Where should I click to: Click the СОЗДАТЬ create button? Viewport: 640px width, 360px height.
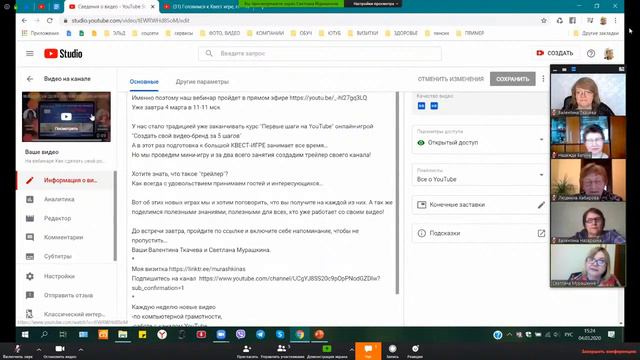click(555, 53)
